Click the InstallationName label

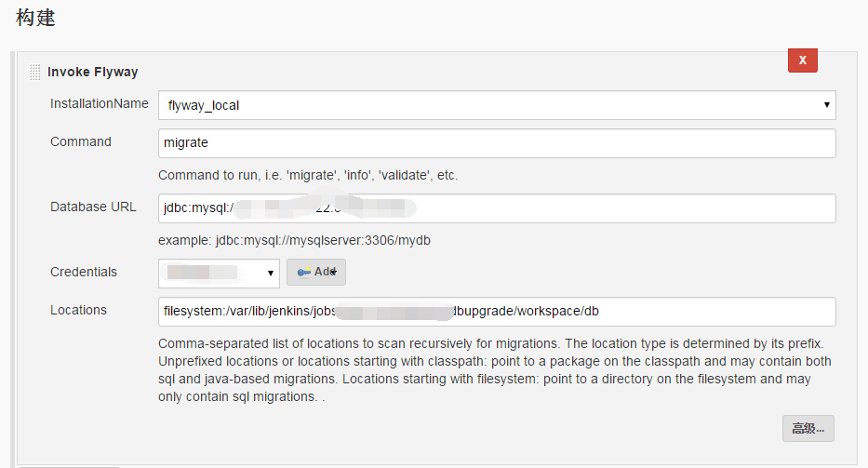100,103
